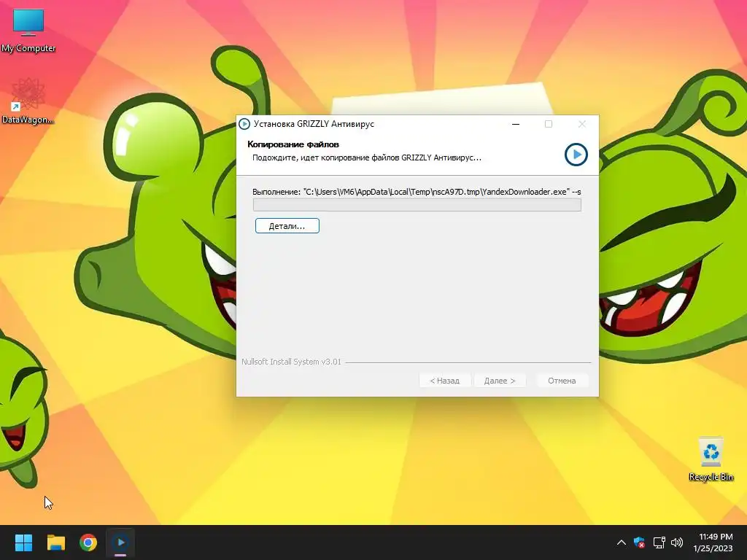Open the Windows Start menu
This screenshot has width=747, height=560.
pos(23,542)
